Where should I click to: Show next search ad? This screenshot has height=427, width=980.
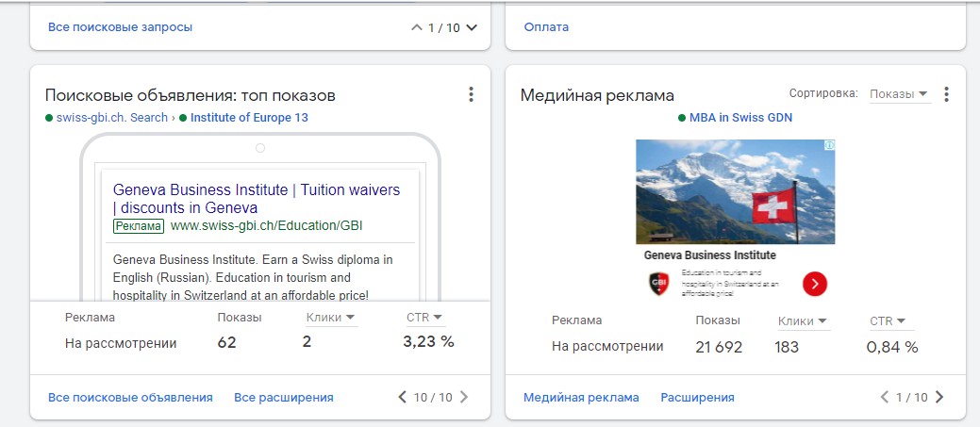pyautogui.click(x=463, y=397)
